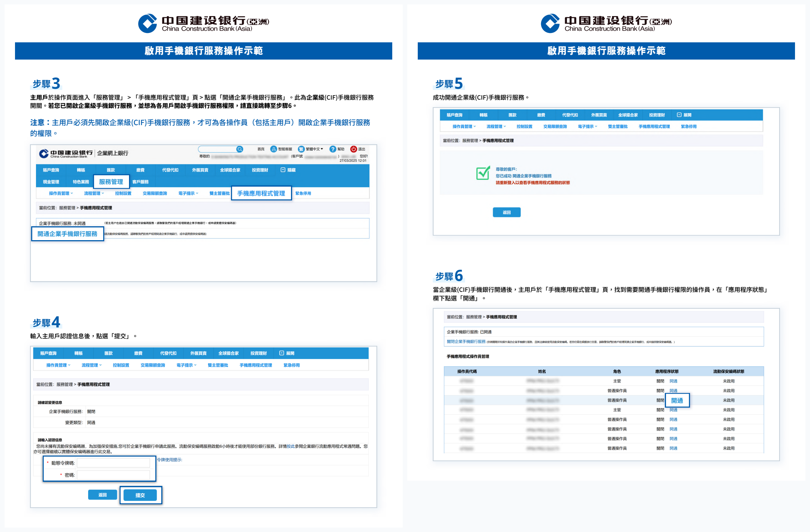Expand 電子提示 dropdown in step 5 screenshot
The image size is (810, 532).
[588, 127]
